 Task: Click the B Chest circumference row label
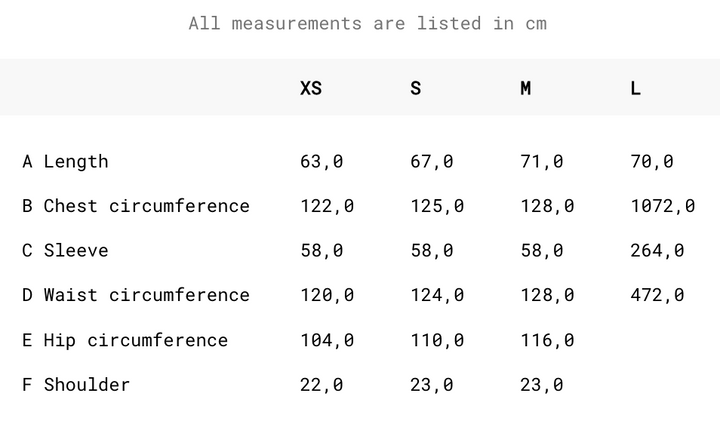(x=136, y=206)
